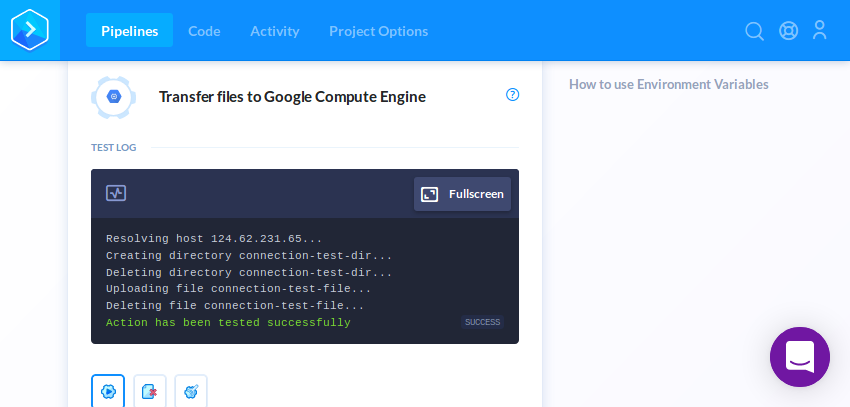Image resolution: width=850 pixels, height=407 pixels.
Task: Open the help lifebuoy icon
Action: tap(788, 30)
